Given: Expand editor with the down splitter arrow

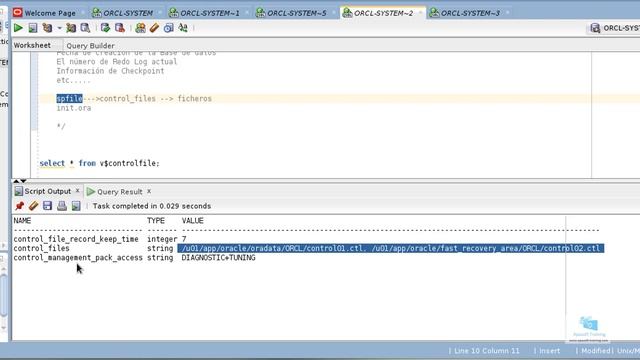Looking at the screenshot, I should pyautogui.click(x=23, y=181).
